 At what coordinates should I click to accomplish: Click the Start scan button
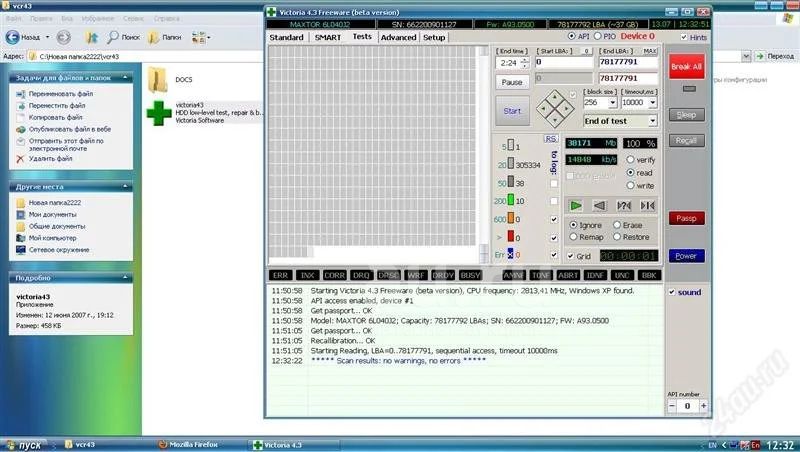[512, 111]
